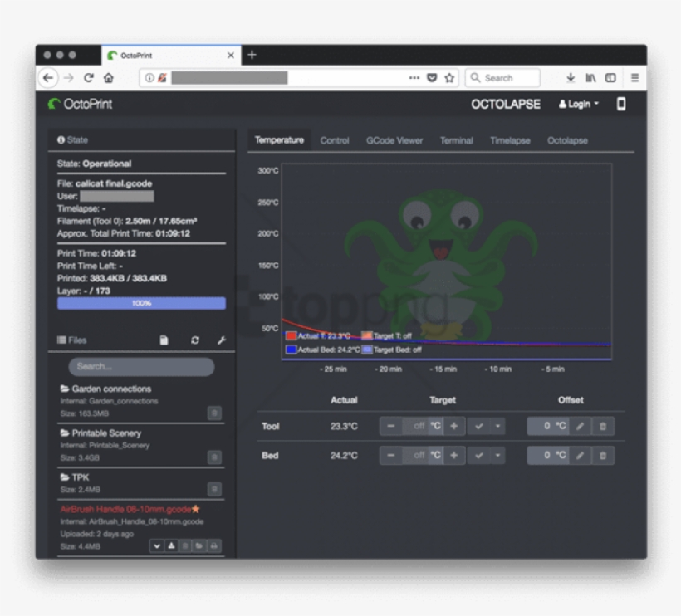Open Tool temperature presets dropdown

coord(497,426)
